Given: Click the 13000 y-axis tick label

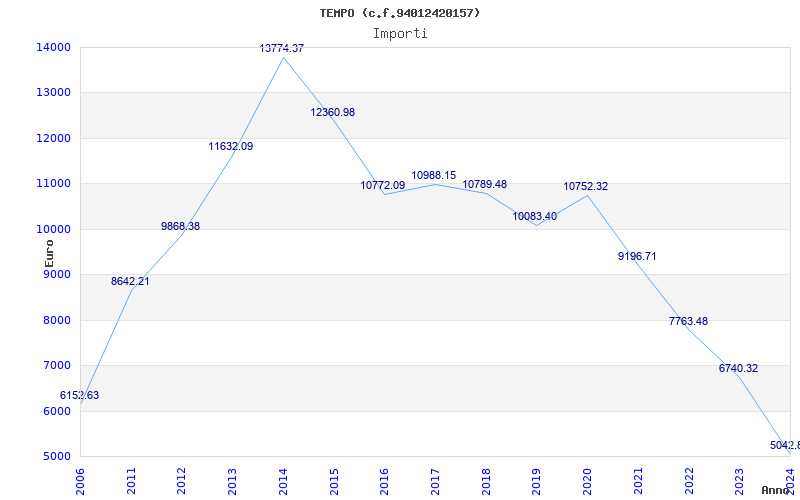Looking at the screenshot, I should [x=54, y=93].
